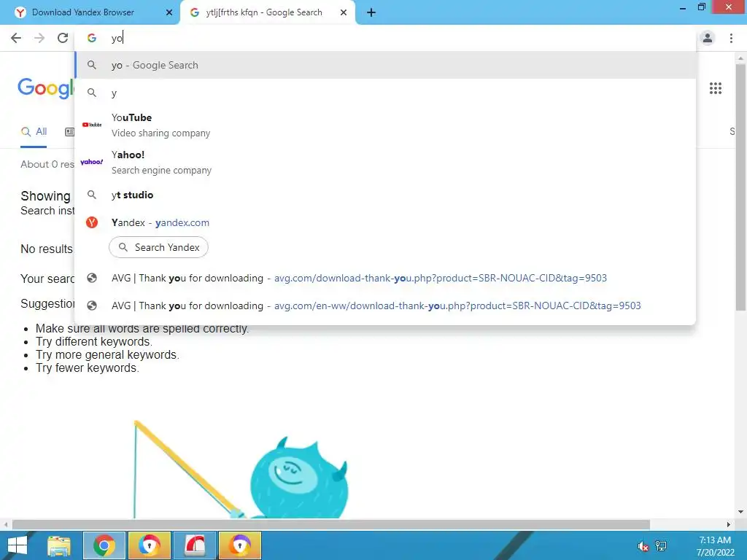Click globe icon of en-ww AVG suggestion

point(92,306)
